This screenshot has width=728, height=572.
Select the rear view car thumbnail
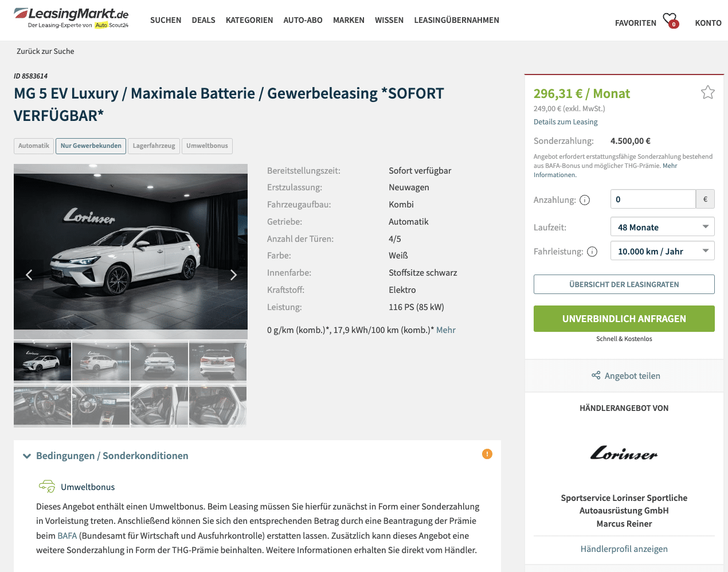click(218, 362)
